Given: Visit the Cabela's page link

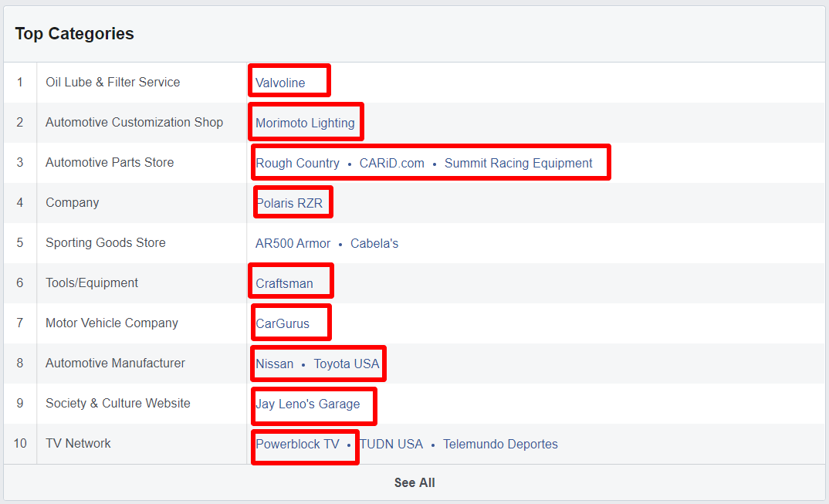Looking at the screenshot, I should [x=374, y=244].
